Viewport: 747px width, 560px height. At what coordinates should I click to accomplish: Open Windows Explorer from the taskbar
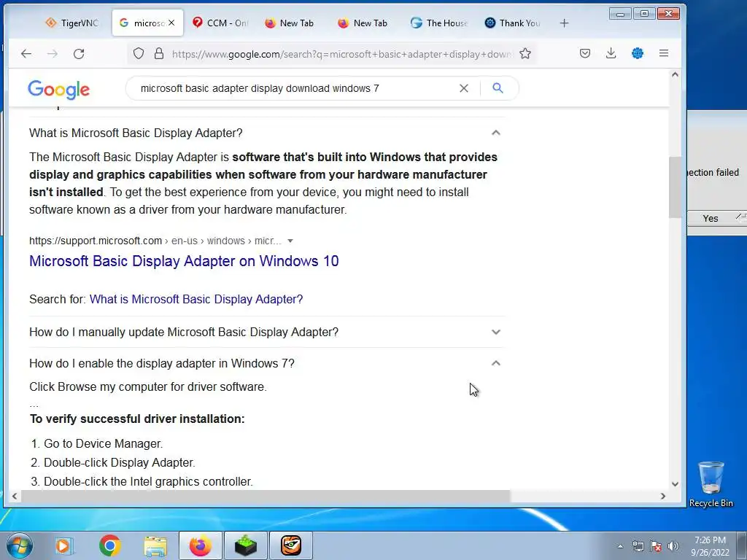pyautogui.click(x=155, y=546)
